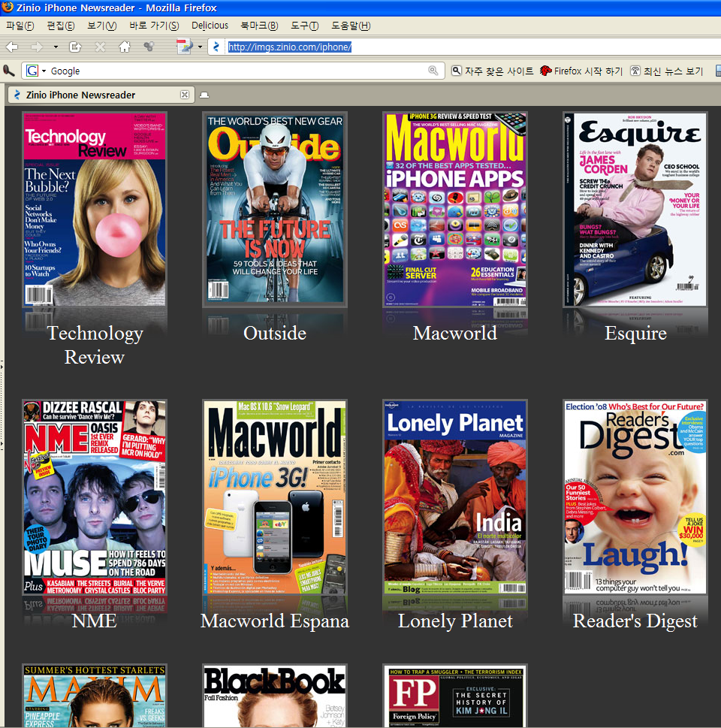Click the Google search engine icon

tap(32, 71)
